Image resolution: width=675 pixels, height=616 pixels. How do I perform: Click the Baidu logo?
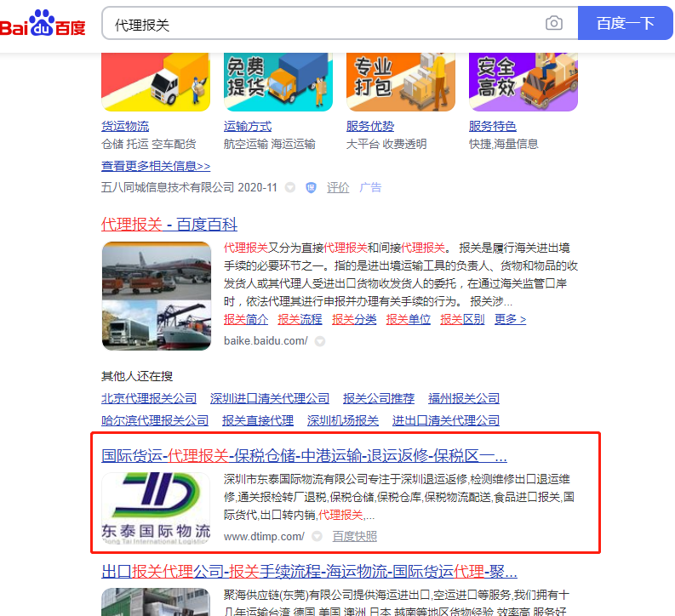coord(43,23)
